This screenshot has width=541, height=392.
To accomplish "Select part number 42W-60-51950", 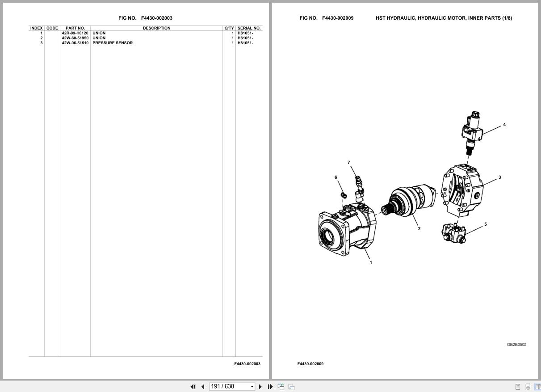I will pyautogui.click(x=75, y=38).
